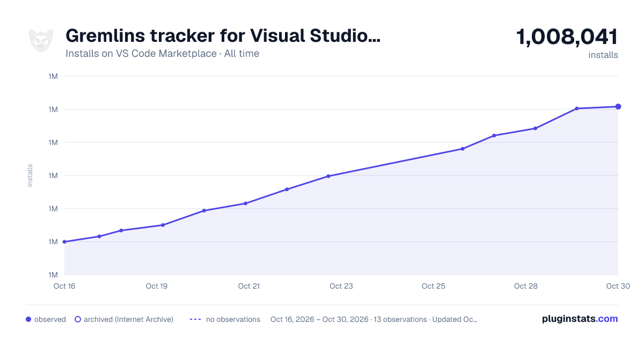This screenshot has width=644, height=338.
Task: Click the hollow circle beside the "archived" legend label
Action: tap(77, 319)
